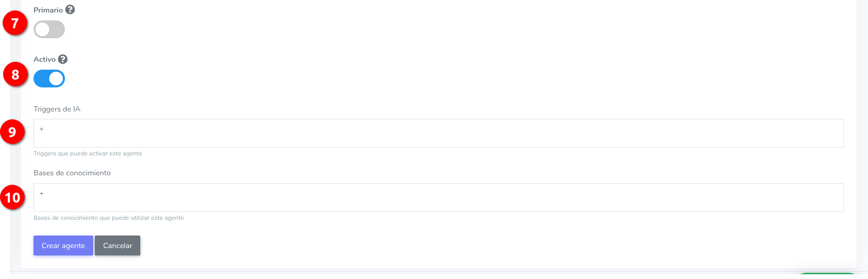Click the hint about knowledge bases for this agent
This screenshot has height=279, width=868.
tap(109, 218)
